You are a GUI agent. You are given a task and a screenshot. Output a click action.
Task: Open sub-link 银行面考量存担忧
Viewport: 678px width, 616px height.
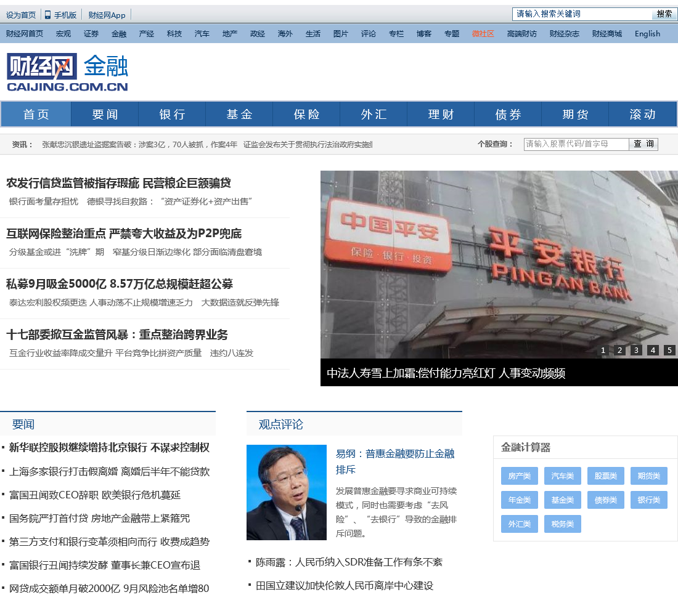click(44, 201)
